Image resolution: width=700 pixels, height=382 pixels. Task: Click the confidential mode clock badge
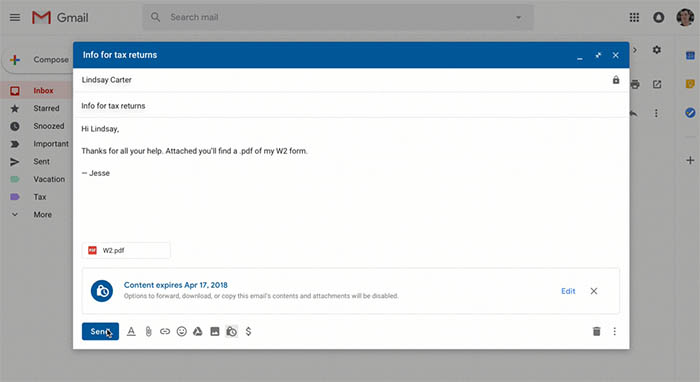tap(102, 291)
